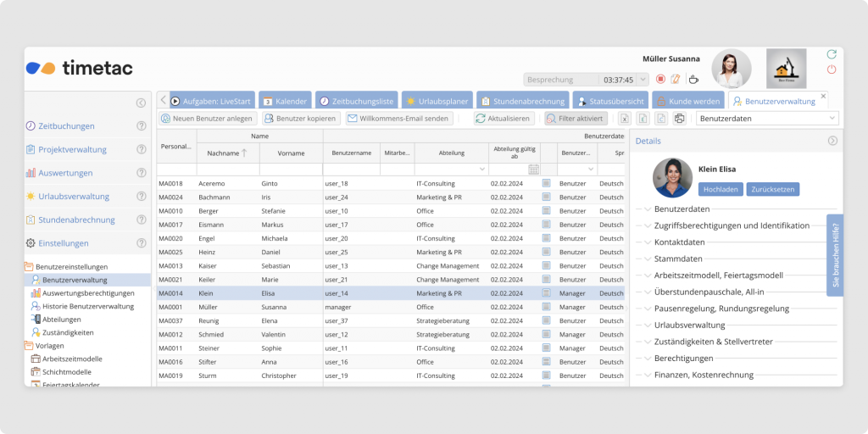This screenshot has height=434, width=868.
Task: Click the Nachname filter input field
Action: [x=227, y=170]
